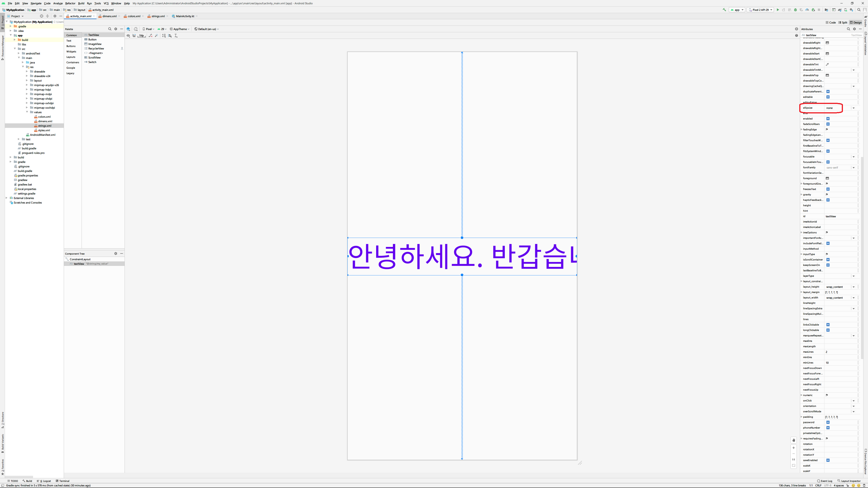
Task: Expand the drawable folder in project tree
Action: (27, 71)
